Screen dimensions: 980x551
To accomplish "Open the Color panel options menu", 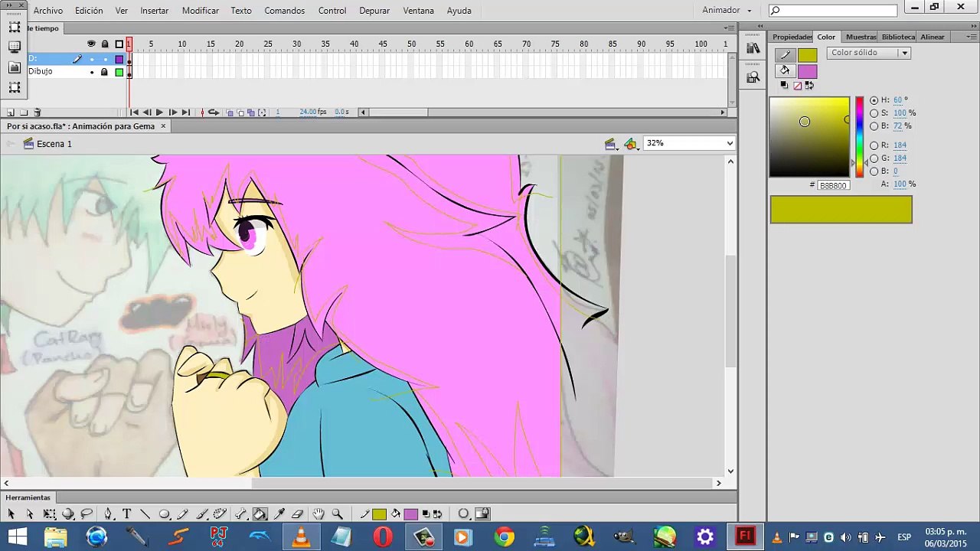I will pyautogui.click(x=972, y=37).
